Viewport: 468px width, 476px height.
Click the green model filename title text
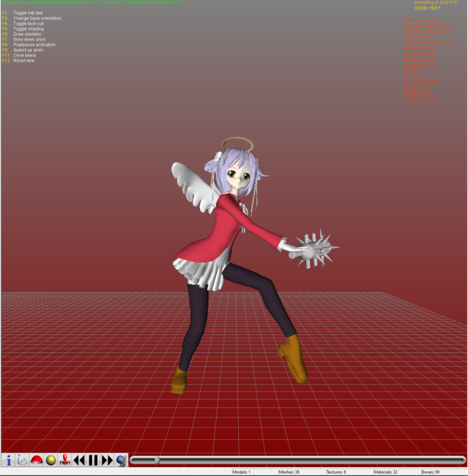94,3
